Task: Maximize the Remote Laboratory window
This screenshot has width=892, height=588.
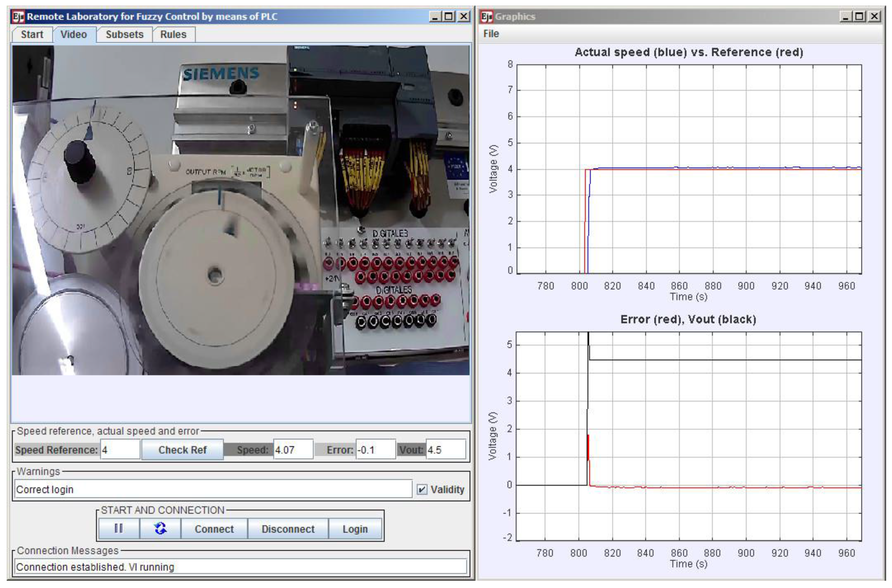Action: (x=449, y=16)
